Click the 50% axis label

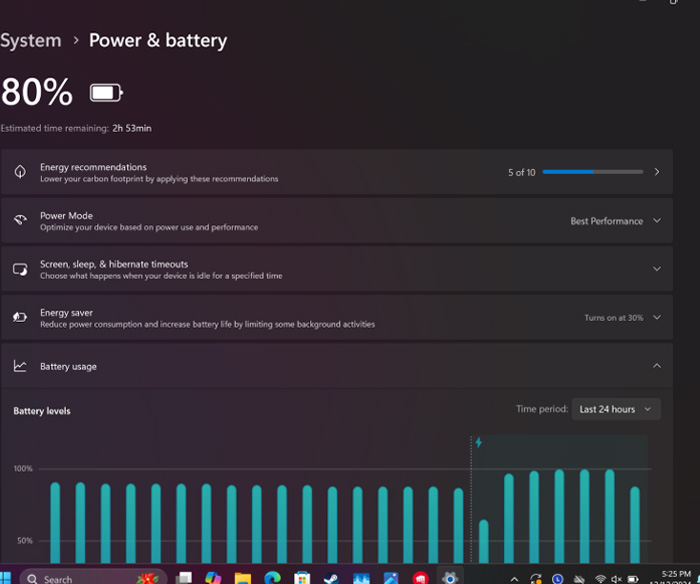point(25,541)
